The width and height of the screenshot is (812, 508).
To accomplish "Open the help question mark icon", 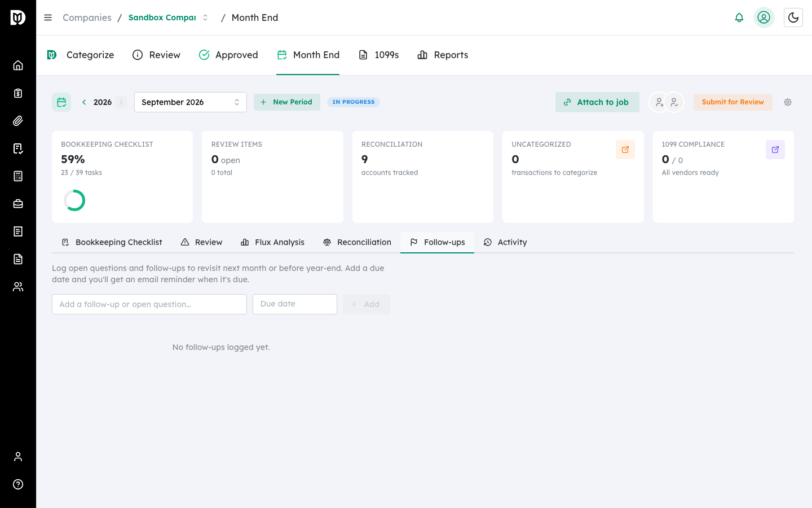I will [x=18, y=484].
